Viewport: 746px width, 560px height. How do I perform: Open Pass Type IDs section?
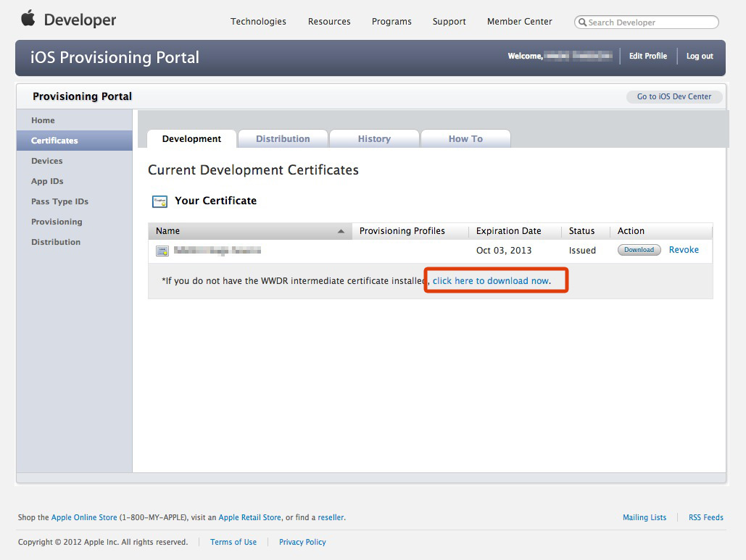click(x=59, y=201)
